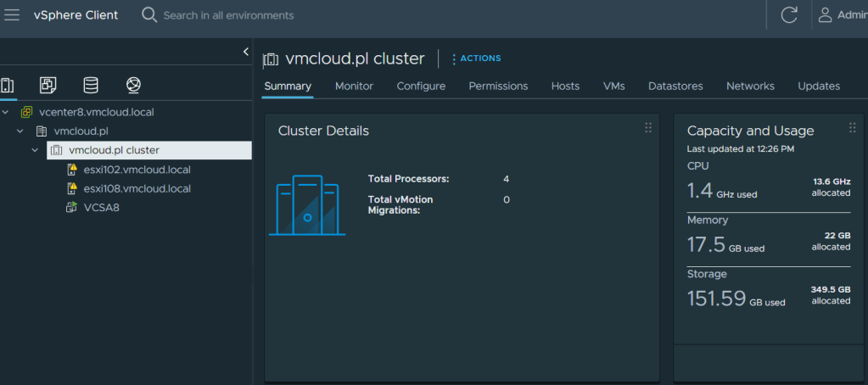This screenshot has width=868, height=385.
Task: Switch to Networking inventory view
Action: click(132, 85)
